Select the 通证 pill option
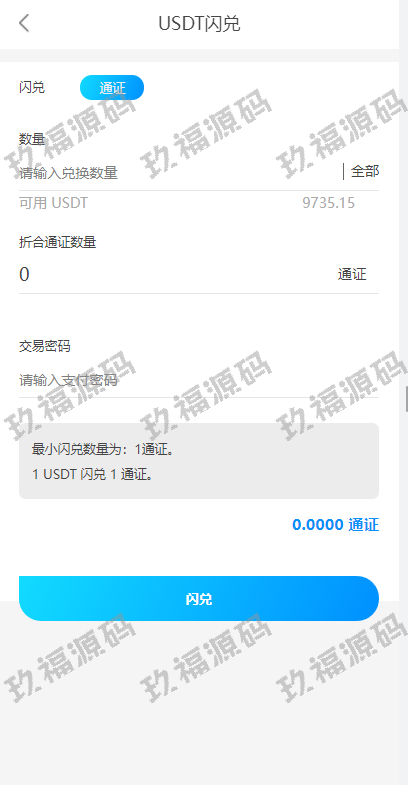The width and height of the screenshot is (408, 785). (x=112, y=88)
